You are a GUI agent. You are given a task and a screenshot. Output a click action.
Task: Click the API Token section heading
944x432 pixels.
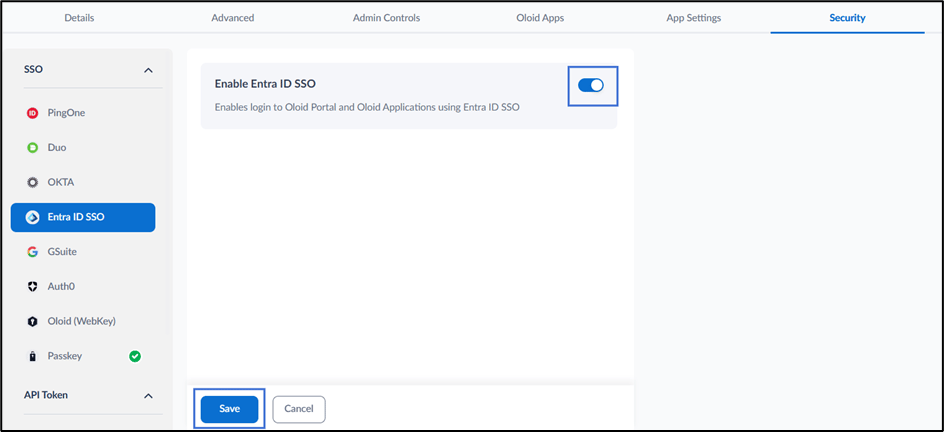pyautogui.click(x=46, y=395)
